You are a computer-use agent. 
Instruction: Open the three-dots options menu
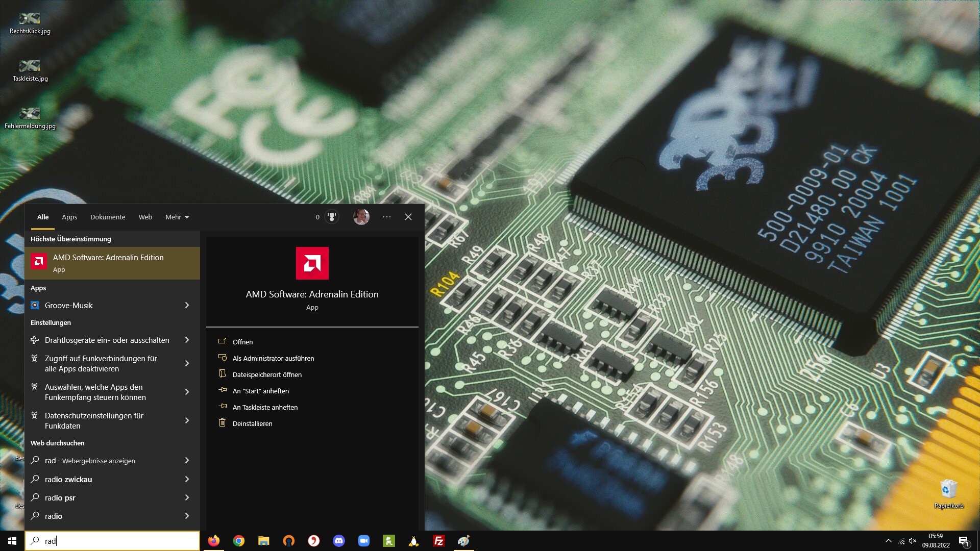tap(387, 217)
